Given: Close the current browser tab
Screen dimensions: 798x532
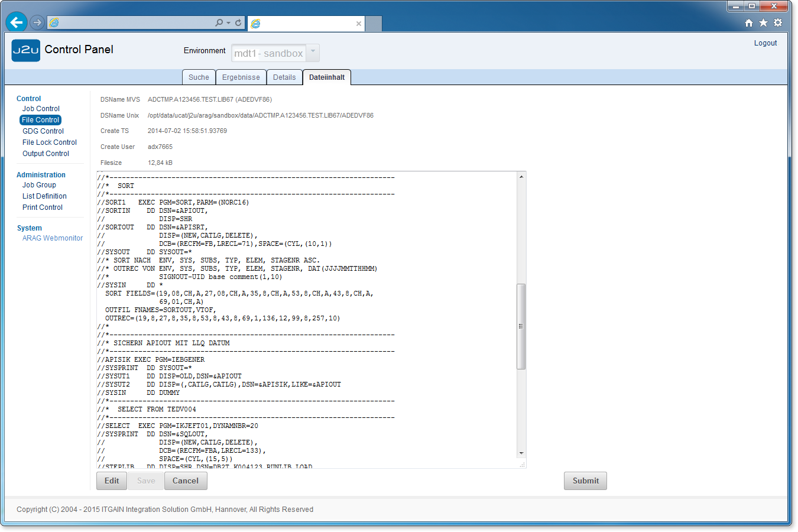Looking at the screenshot, I should coord(358,24).
